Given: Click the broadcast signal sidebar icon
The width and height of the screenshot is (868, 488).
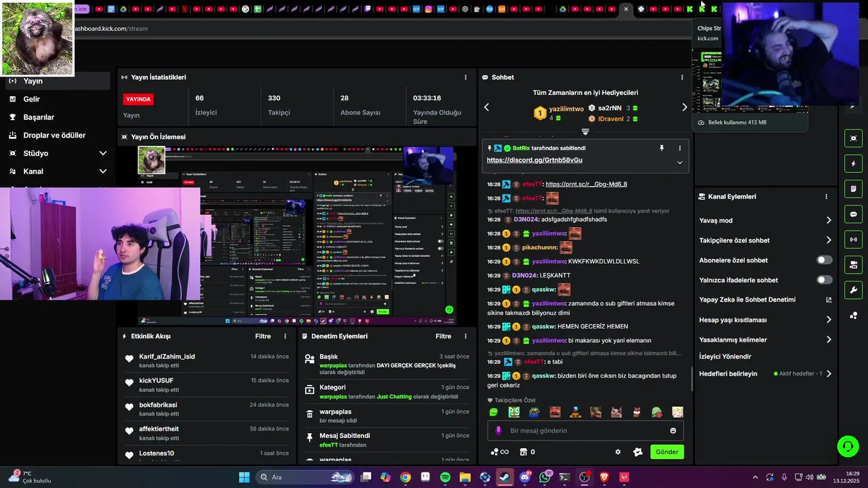Looking at the screenshot, I should [x=853, y=239].
